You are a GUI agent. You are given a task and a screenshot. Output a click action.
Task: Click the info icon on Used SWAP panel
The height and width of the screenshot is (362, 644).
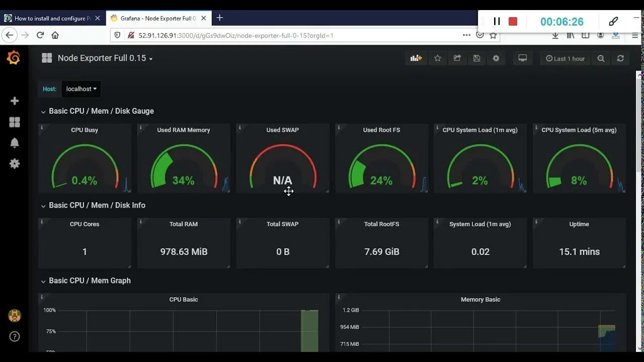click(239, 128)
